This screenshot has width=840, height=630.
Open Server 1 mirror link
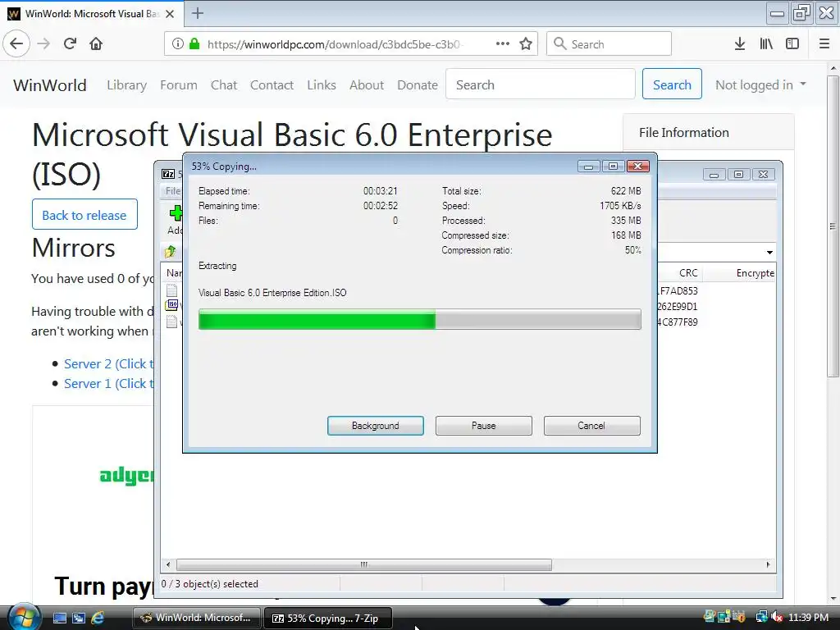109,384
